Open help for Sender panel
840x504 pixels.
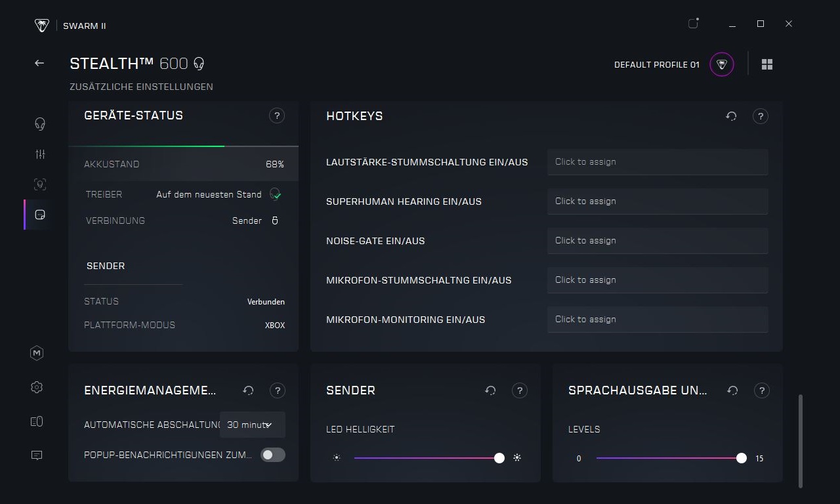click(x=520, y=390)
